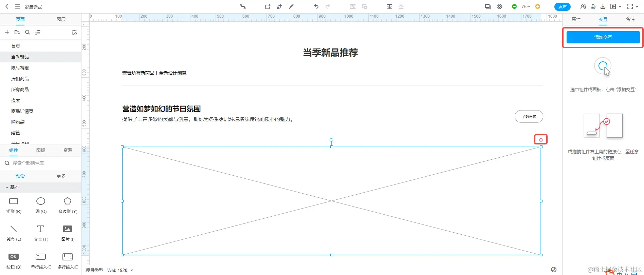Click the undo arrow
Image resolution: width=644 pixels, height=275 pixels.
pos(316,6)
